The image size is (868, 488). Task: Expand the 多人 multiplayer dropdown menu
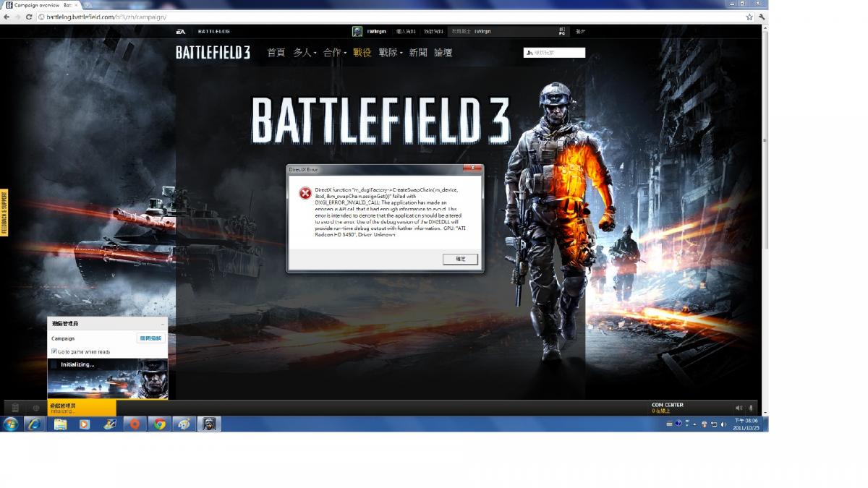305,53
